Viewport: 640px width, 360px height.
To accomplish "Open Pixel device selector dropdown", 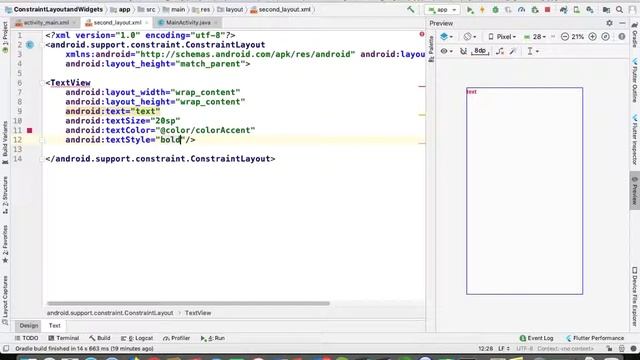I will click(502, 37).
